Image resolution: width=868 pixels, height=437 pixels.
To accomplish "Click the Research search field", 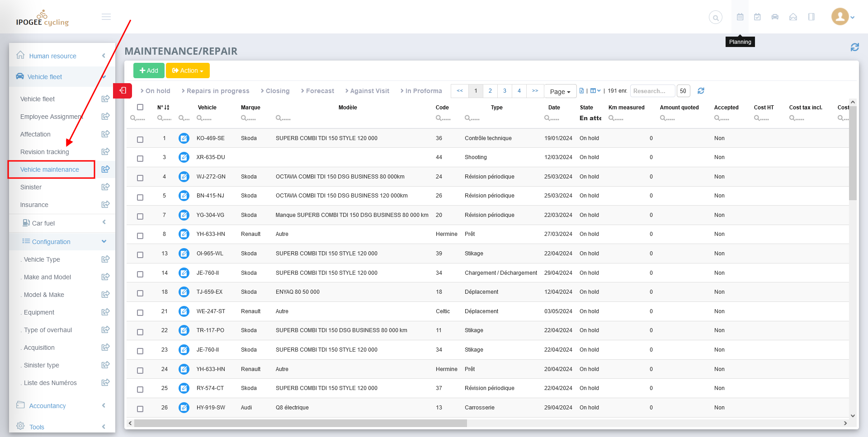I will click(x=652, y=91).
